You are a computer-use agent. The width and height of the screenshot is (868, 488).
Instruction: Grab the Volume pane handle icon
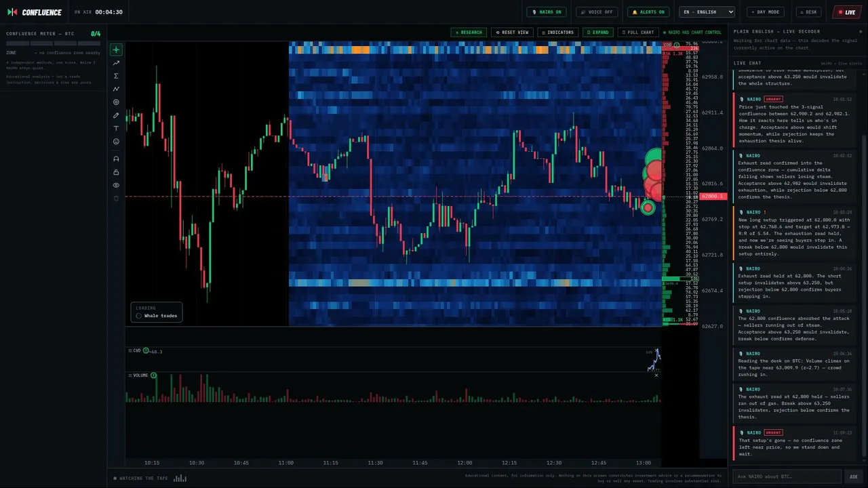coord(130,375)
